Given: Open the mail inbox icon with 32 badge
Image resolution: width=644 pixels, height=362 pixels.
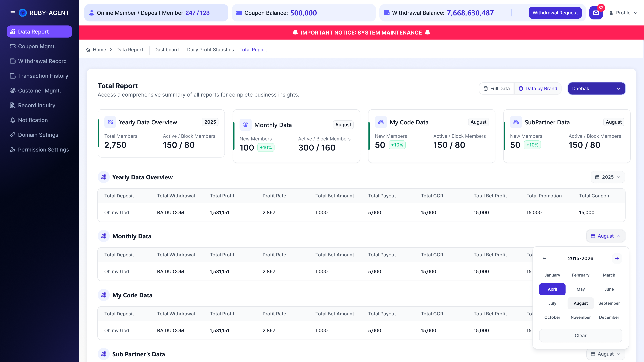Looking at the screenshot, I should pos(596,13).
